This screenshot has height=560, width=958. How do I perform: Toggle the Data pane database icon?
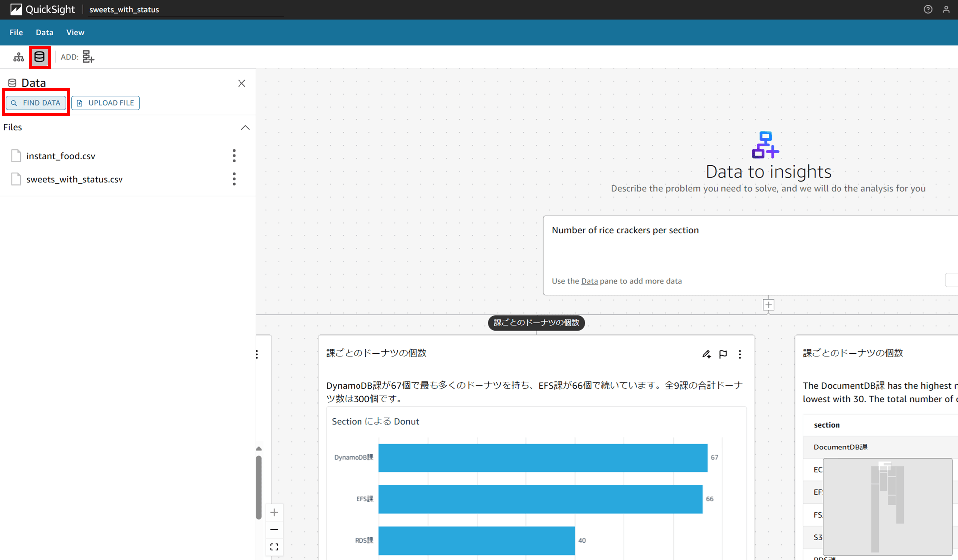click(40, 57)
